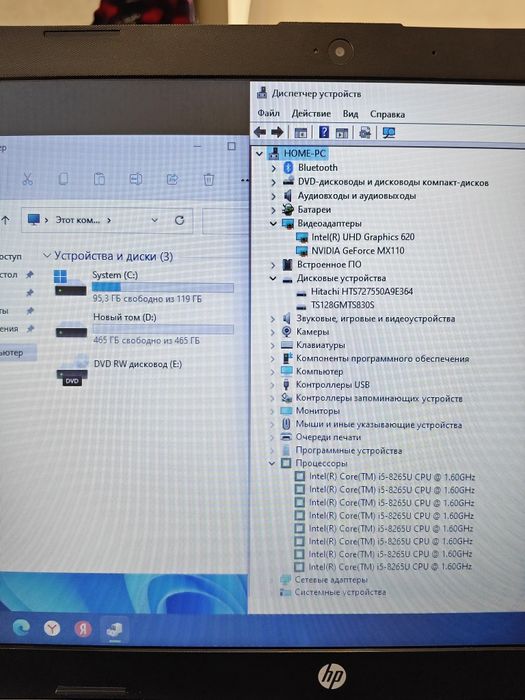Open the Microsoft Edge taskbar icon

click(21, 628)
